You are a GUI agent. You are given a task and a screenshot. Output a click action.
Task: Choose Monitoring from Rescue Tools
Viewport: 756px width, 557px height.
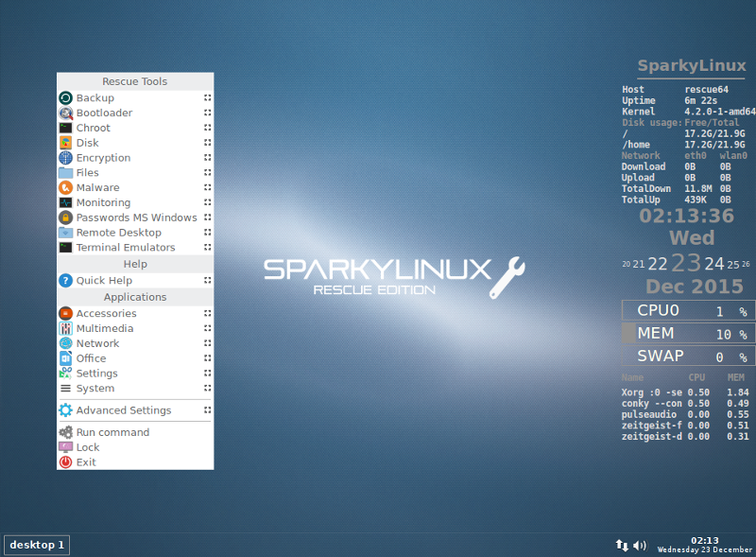(135, 202)
